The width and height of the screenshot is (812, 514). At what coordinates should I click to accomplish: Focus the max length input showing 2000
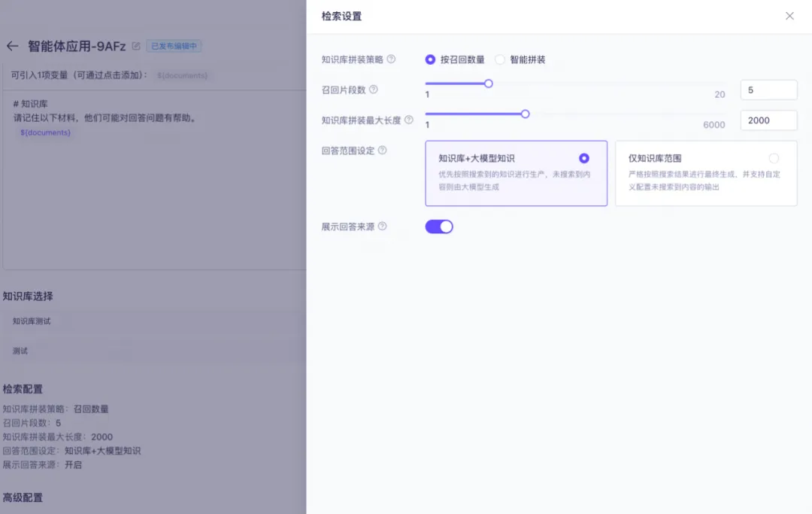click(768, 120)
